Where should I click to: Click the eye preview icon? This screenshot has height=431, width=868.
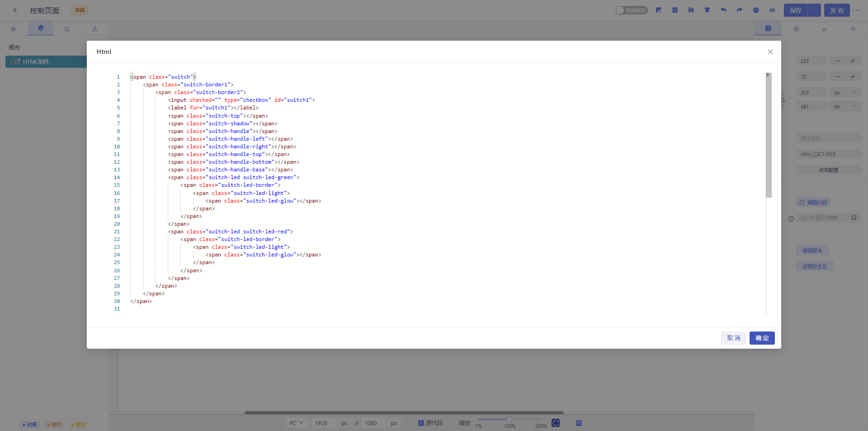[772, 10]
